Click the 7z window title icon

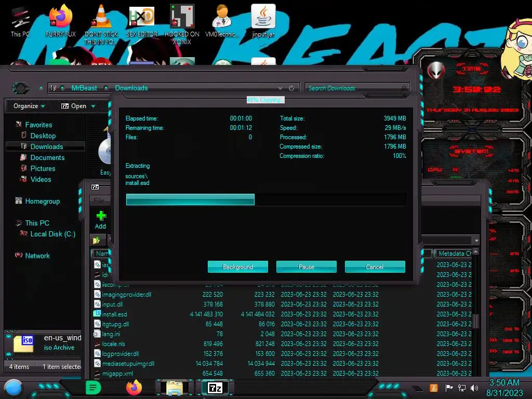tap(95, 187)
